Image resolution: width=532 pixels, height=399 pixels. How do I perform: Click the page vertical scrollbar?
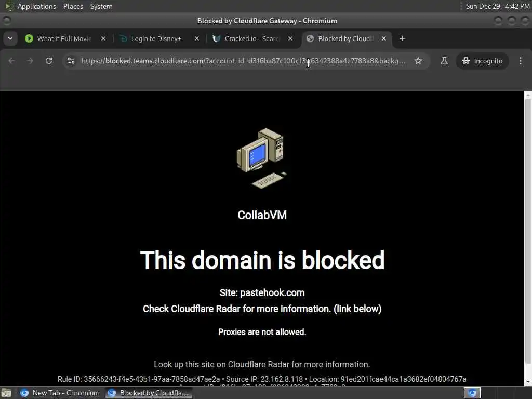tap(528, 238)
